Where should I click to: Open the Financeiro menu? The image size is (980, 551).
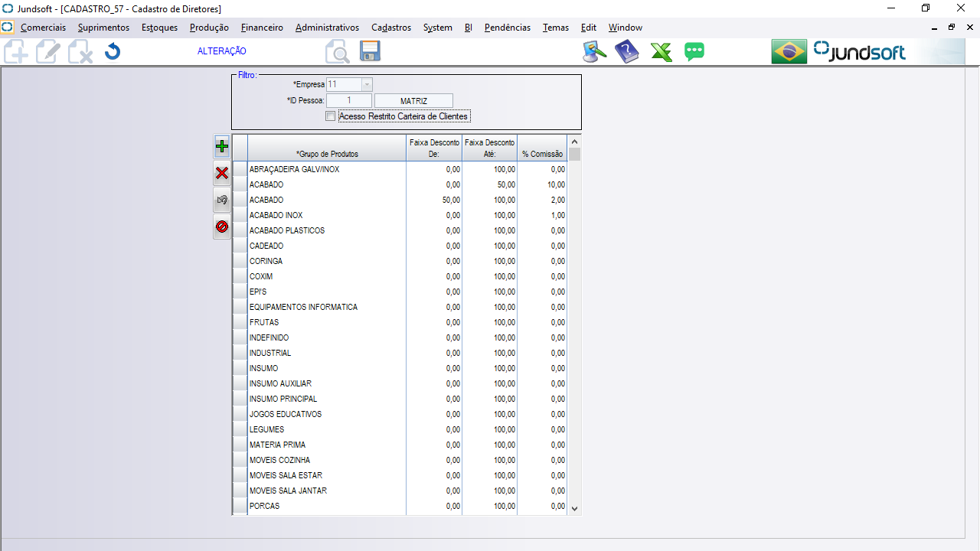[262, 27]
